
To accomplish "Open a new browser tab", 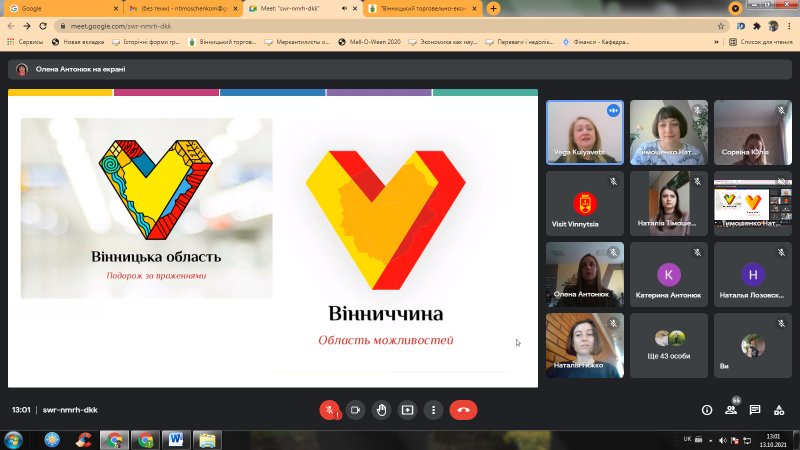I will point(493,8).
